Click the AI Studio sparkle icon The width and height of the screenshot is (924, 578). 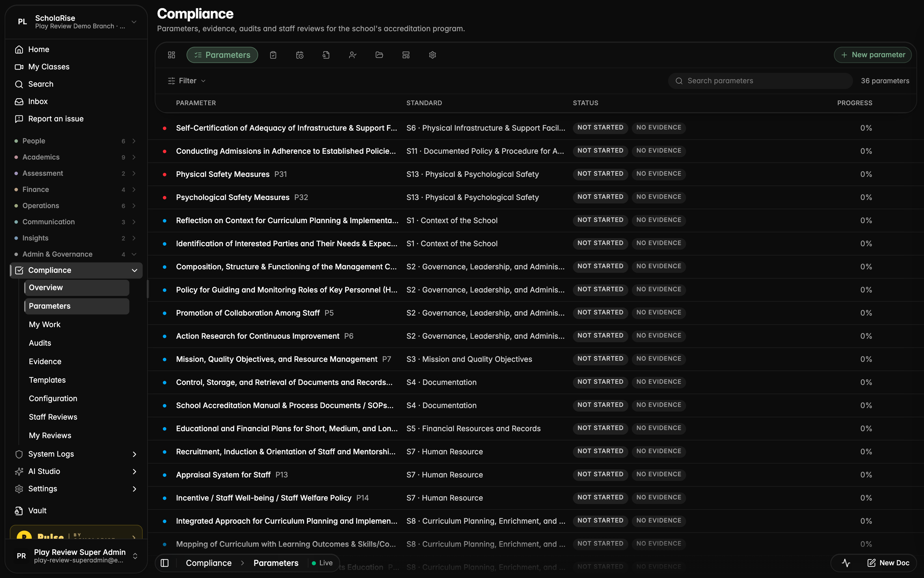click(19, 472)
